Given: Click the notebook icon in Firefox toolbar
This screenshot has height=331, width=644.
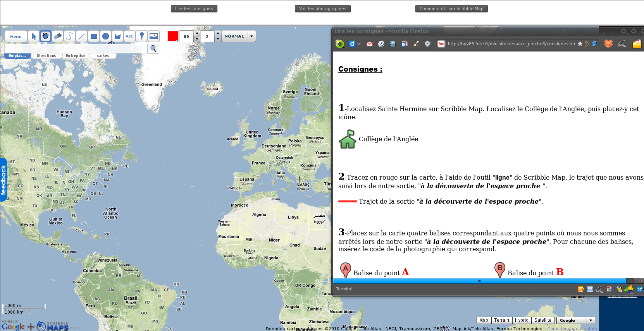Looking at the screenshot, I should click(x=393, y=44).
